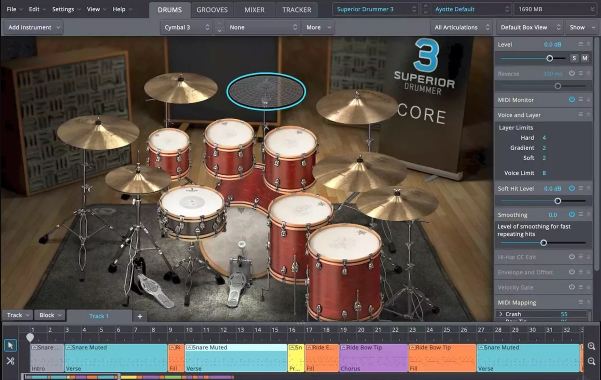Switch to the GROOVES tab
601x380 pixels.
point(212,10)
